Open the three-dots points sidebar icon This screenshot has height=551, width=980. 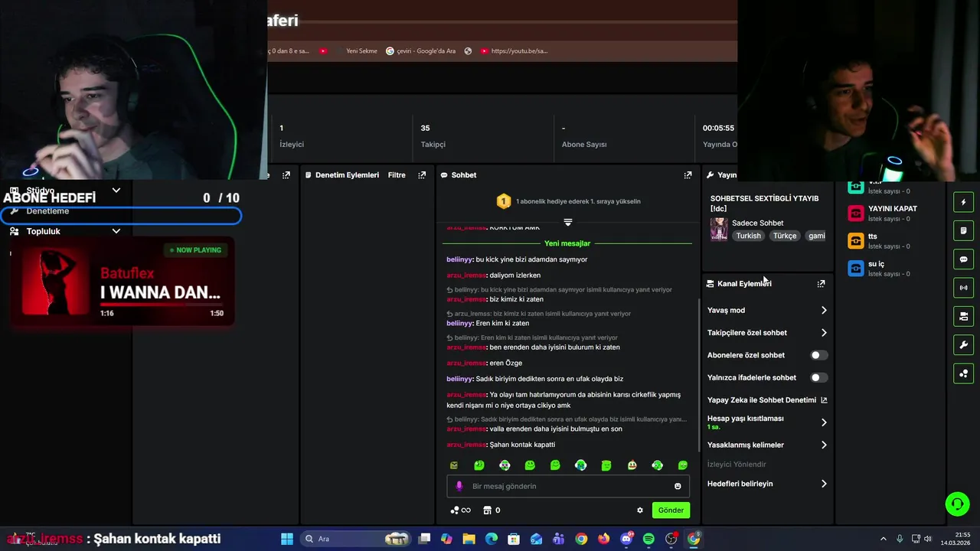point(963,373)
